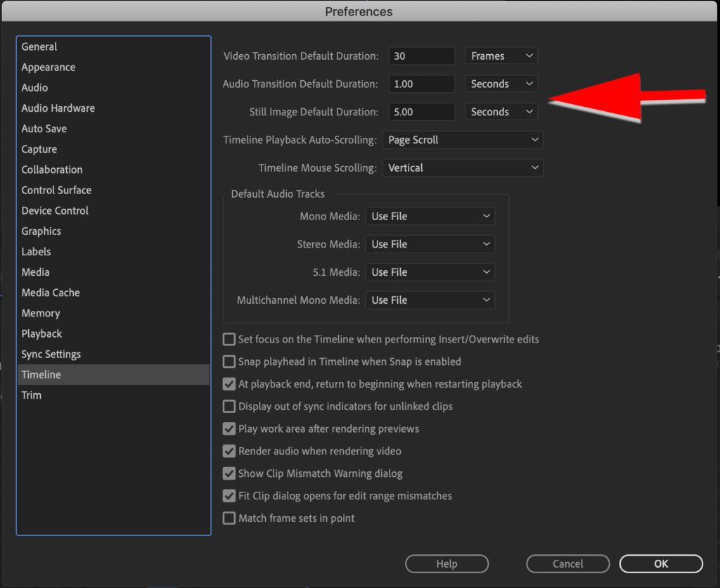Expand the Timeline Playback Auto-Scrolling dropdown

point(463,140)
